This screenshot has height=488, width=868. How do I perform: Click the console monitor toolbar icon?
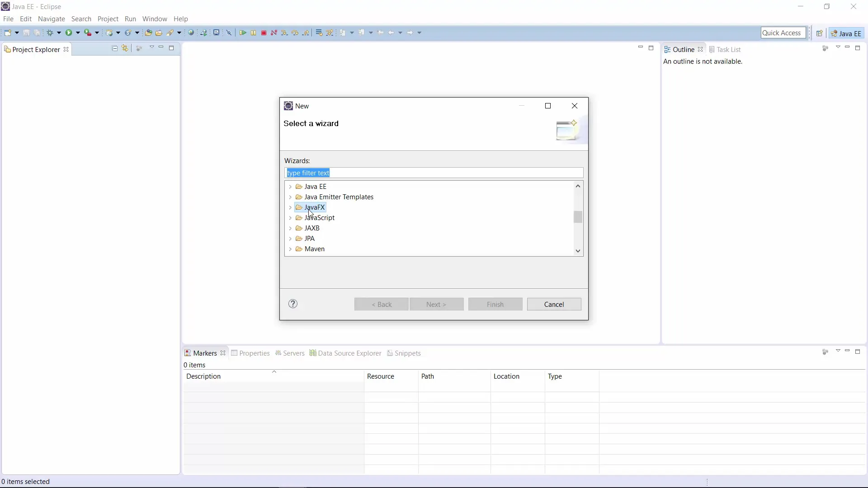(217, 33)
